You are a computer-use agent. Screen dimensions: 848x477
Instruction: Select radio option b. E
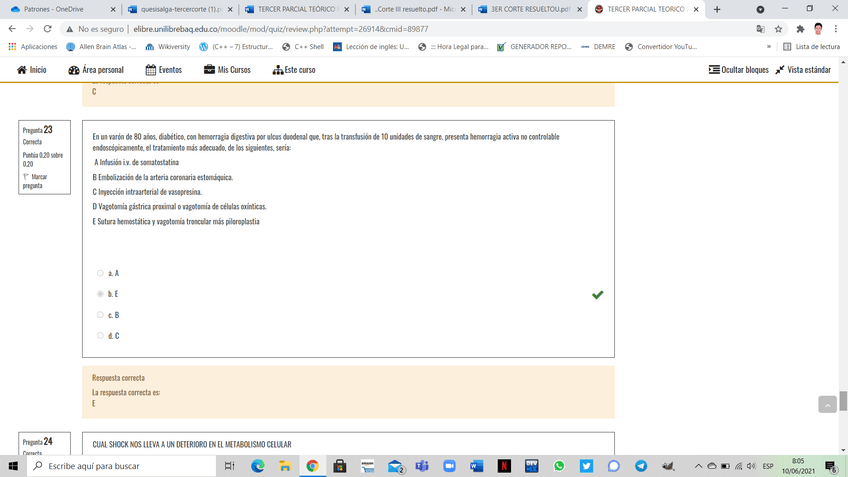[100, 294]
